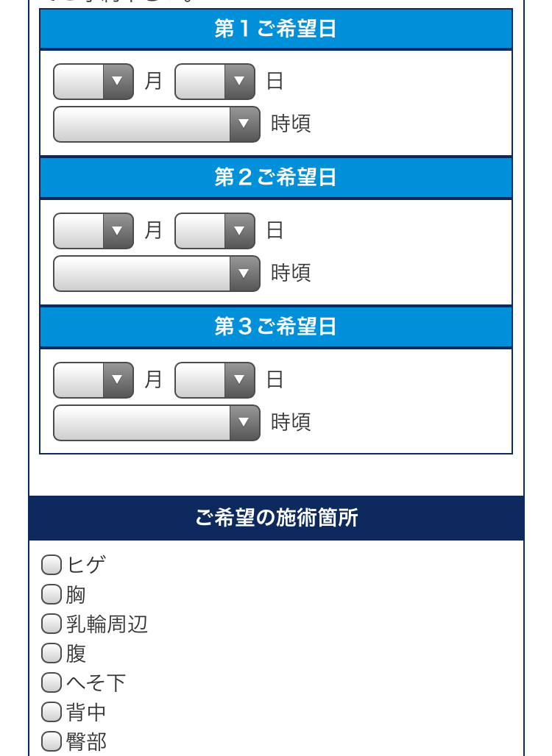Select the 臀部 treatment option
Viewport: 552px width, 756px height.
pos(50,741)
